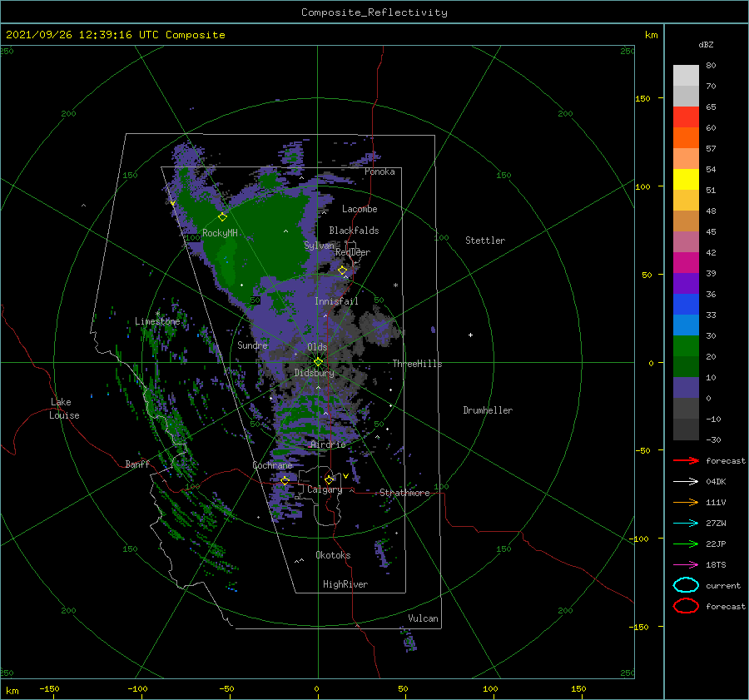This screenshot has height=700, width=749.
Task: Click the white cross marker east of ThreeHills
Action: pyautogui.click(x=470, y=335)
